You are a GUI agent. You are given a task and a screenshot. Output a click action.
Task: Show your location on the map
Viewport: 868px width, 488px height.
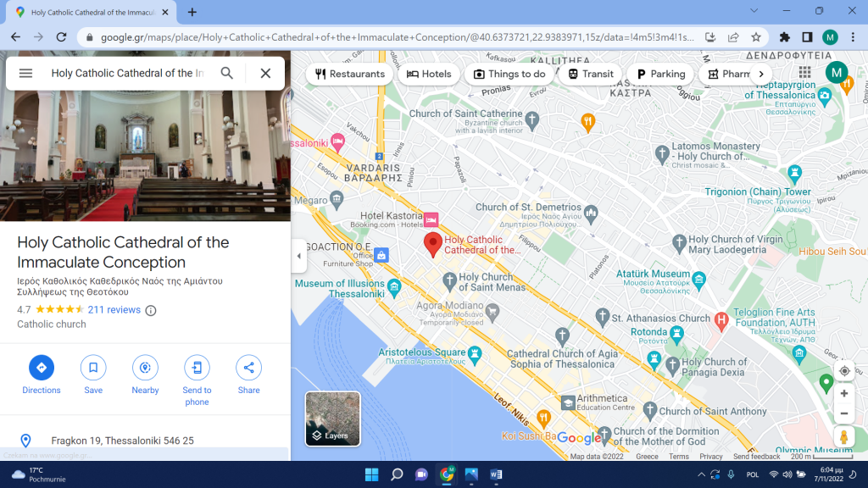coord(843,371)
